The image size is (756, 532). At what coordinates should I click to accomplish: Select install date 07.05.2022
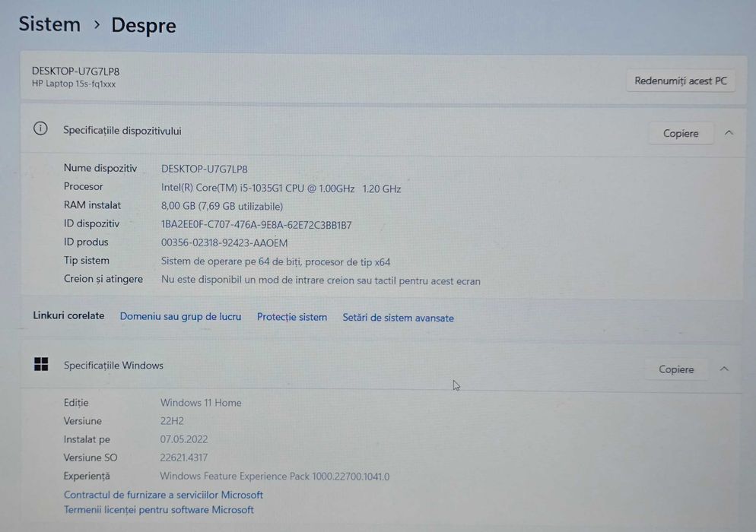coord(184,439)
